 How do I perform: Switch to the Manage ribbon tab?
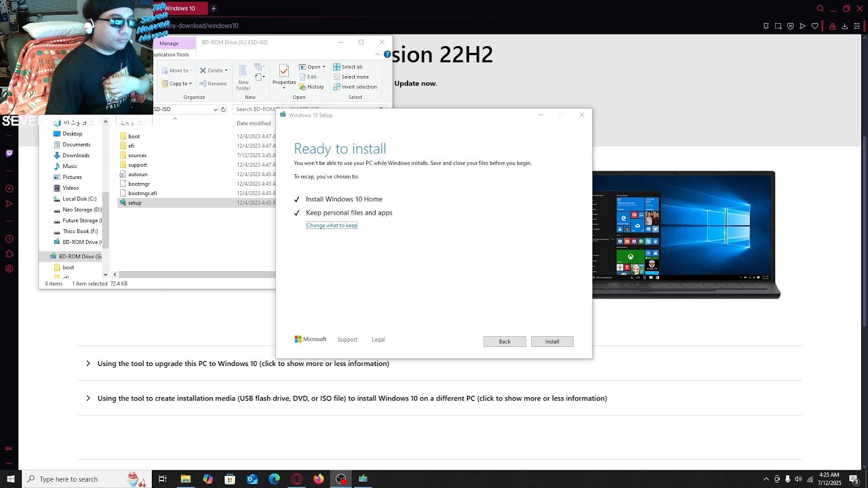pyautogui.click(x=169, y=43)
